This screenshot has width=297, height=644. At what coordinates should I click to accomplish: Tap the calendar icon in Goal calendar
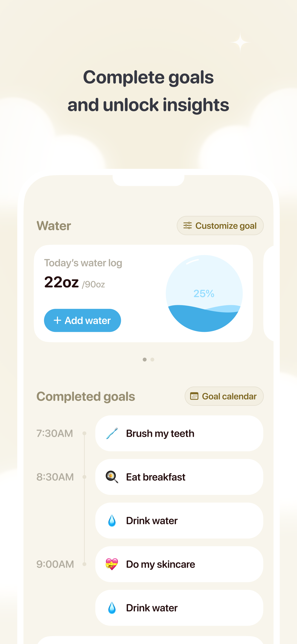194,396
